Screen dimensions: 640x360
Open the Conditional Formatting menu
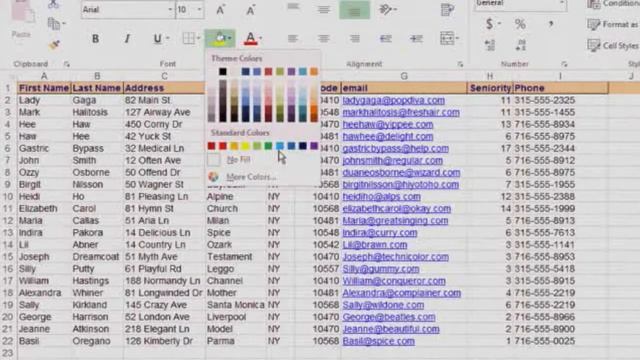coord(613,4)
